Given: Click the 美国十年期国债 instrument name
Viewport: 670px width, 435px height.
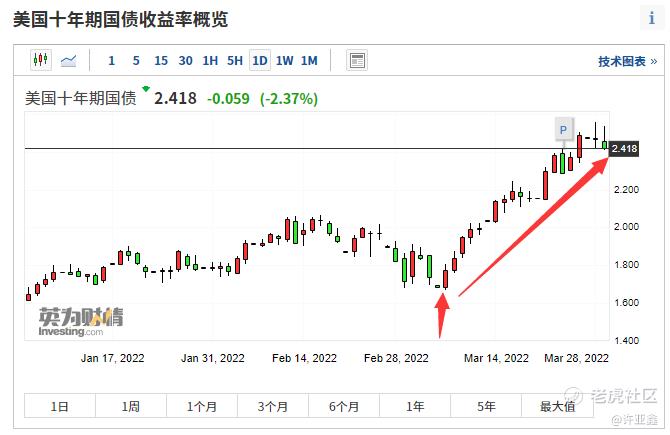Looking at the screenshot, I should (81, 98).
